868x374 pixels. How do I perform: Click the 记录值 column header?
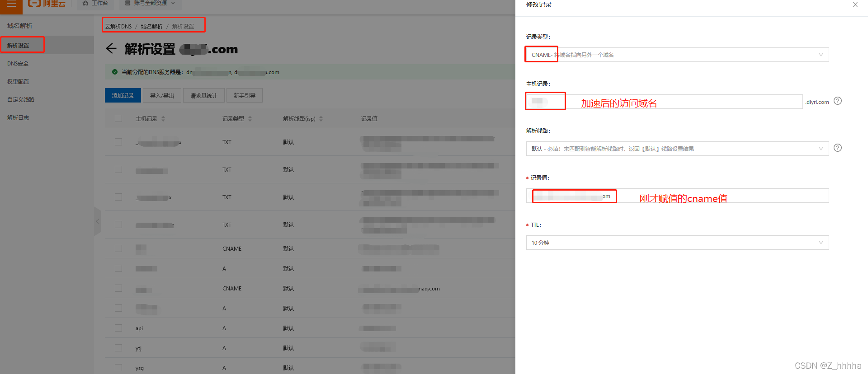click(369, 118)
